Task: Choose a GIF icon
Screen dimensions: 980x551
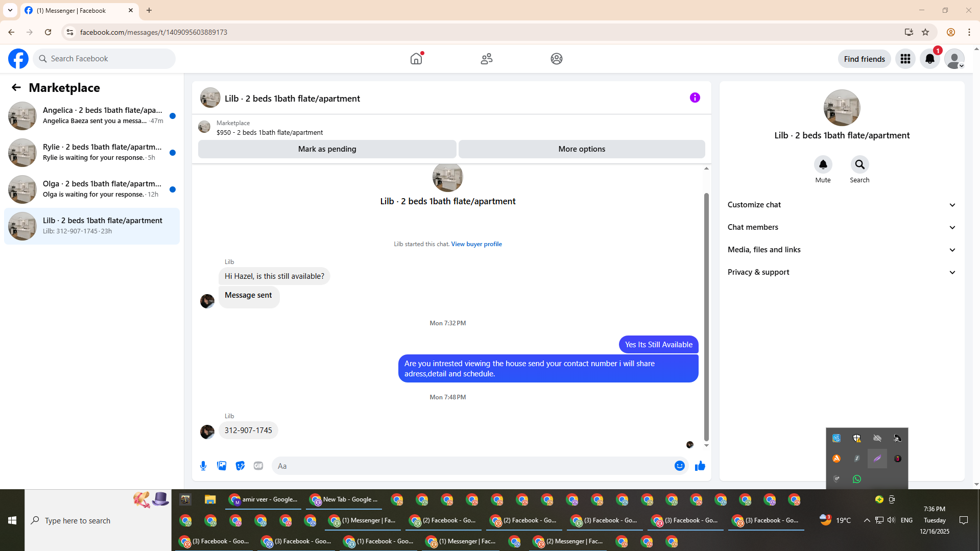Action: 258,466
